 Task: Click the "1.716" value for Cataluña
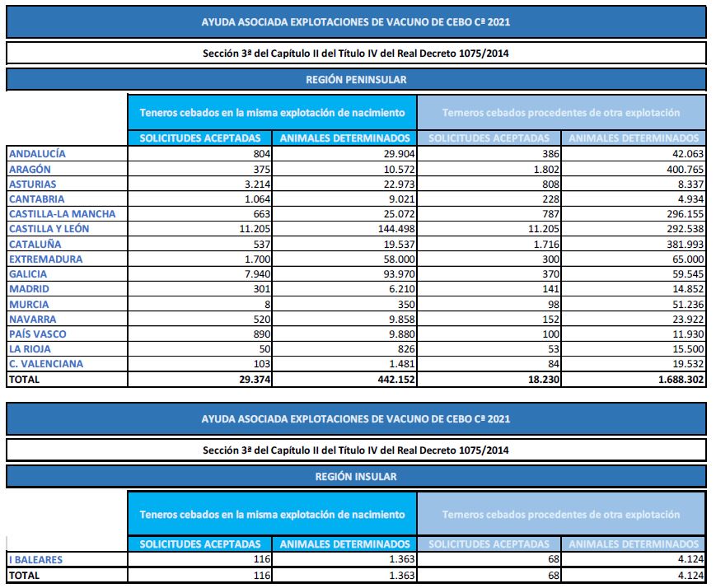[546, 245]
